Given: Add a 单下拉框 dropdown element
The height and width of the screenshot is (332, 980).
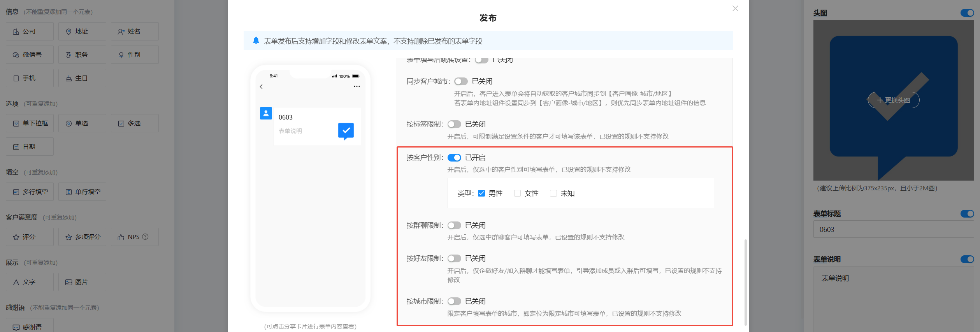Looking at the screenshot, I should coord(30,123).
